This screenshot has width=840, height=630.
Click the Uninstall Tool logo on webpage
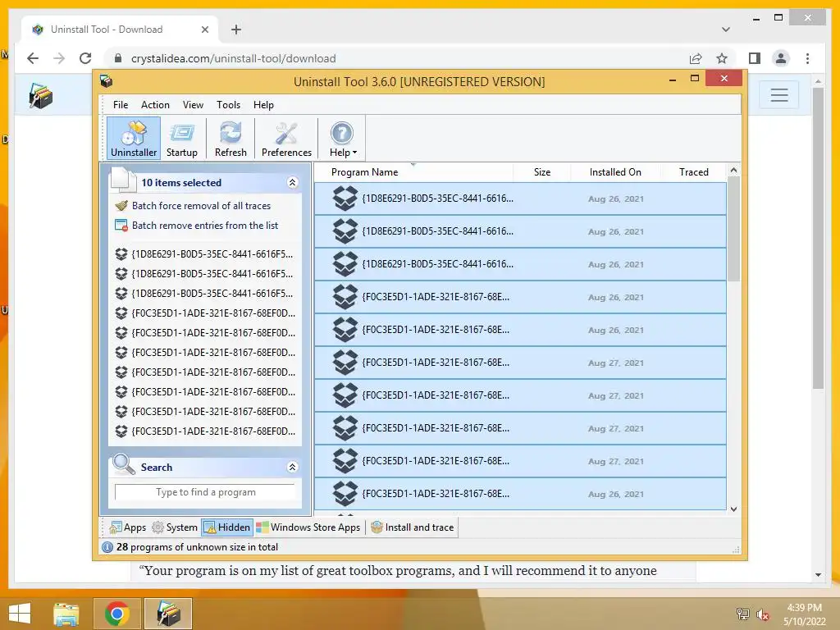pyautogui.click(x=41, y=95)
